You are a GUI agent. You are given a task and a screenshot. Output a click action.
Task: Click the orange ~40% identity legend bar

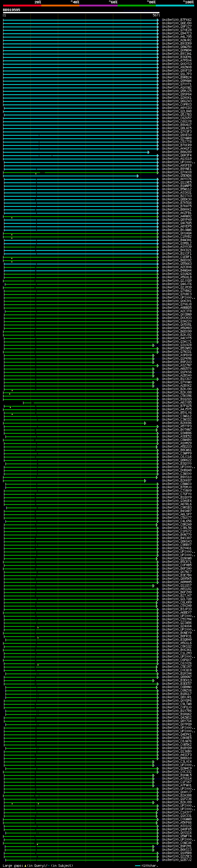(x=60, y=6)
